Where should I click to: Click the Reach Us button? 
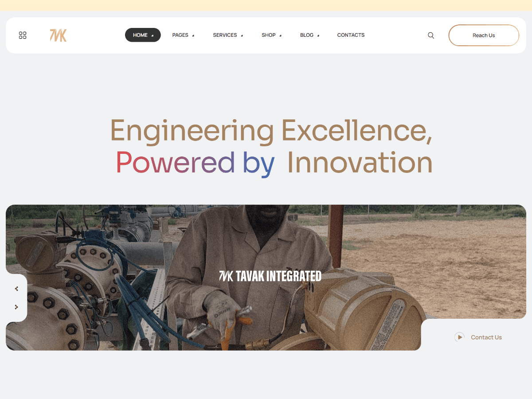coord(484,35)
